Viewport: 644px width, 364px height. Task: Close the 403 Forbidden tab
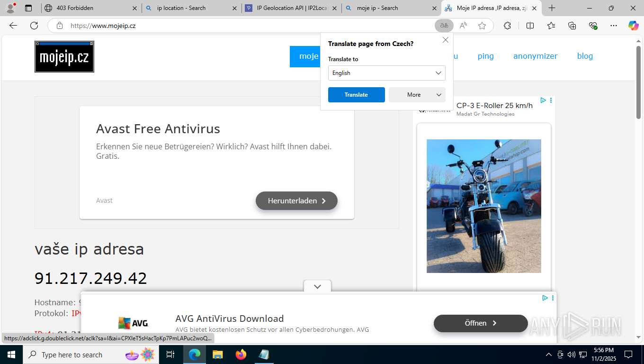point(134,8)
